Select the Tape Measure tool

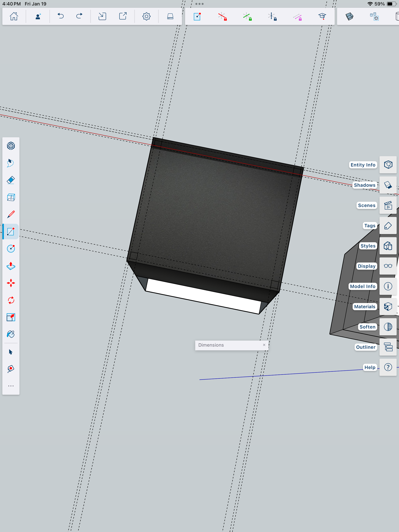click(11, 369)
